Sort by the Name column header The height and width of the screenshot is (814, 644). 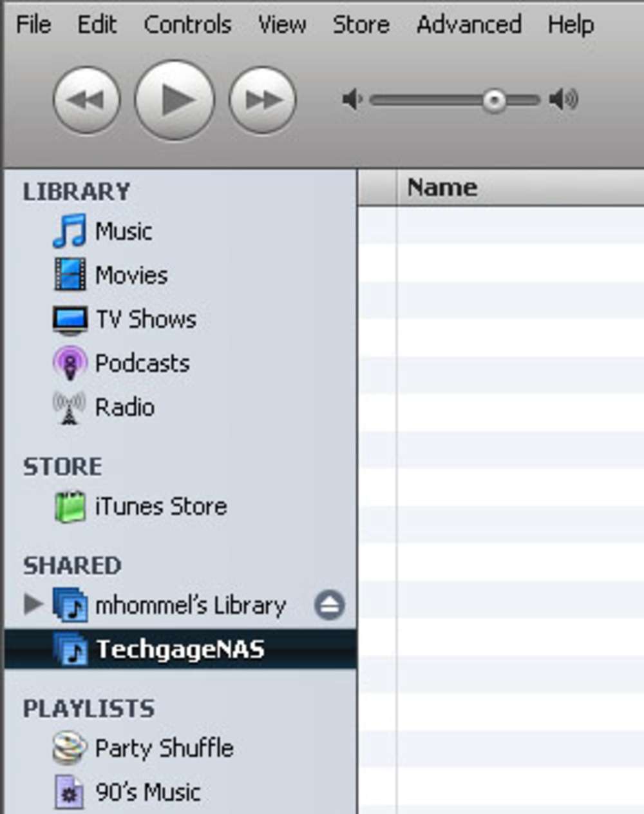tap(520, 188)
